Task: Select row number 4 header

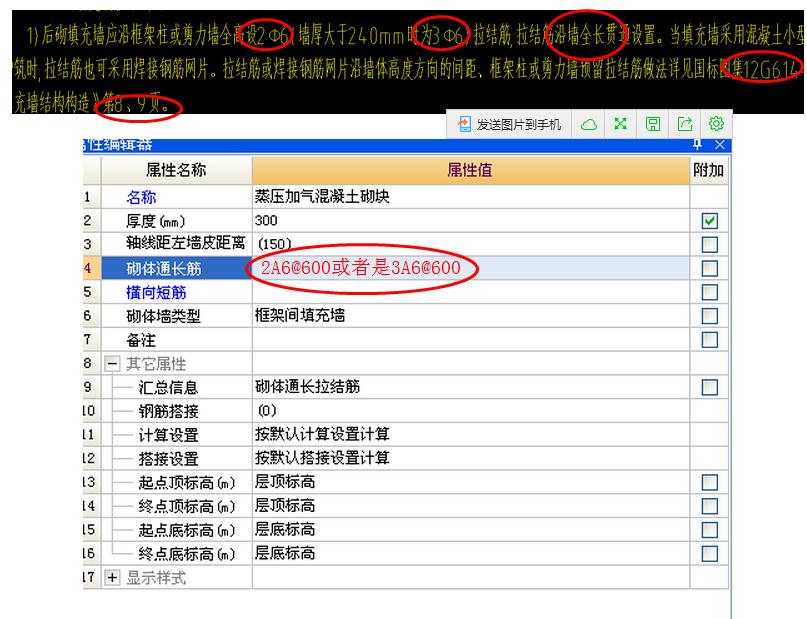Action: (x=92, y=268)
